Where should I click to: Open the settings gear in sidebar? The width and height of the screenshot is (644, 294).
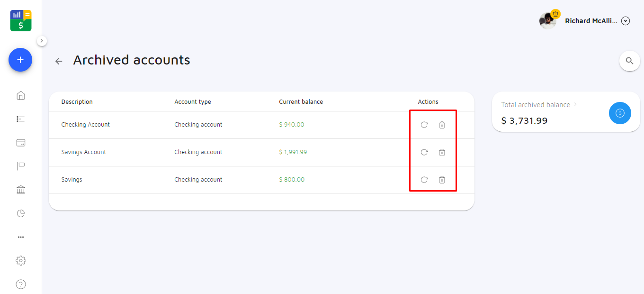pos(21,260)
